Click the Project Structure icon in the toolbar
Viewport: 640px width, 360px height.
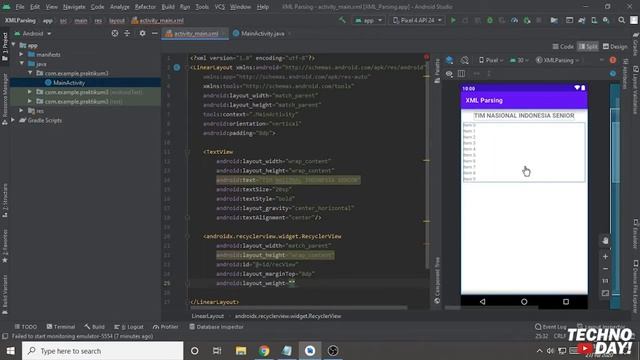[554, 20]
